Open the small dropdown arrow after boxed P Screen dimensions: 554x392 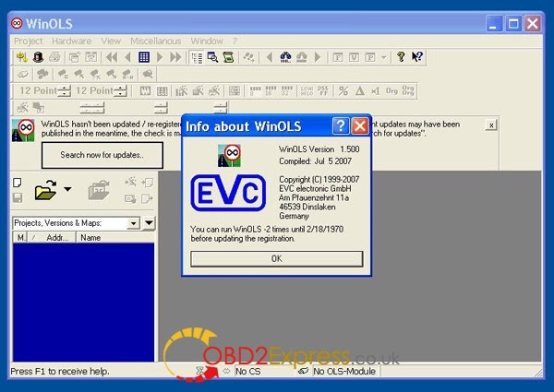tap(384, 57)
